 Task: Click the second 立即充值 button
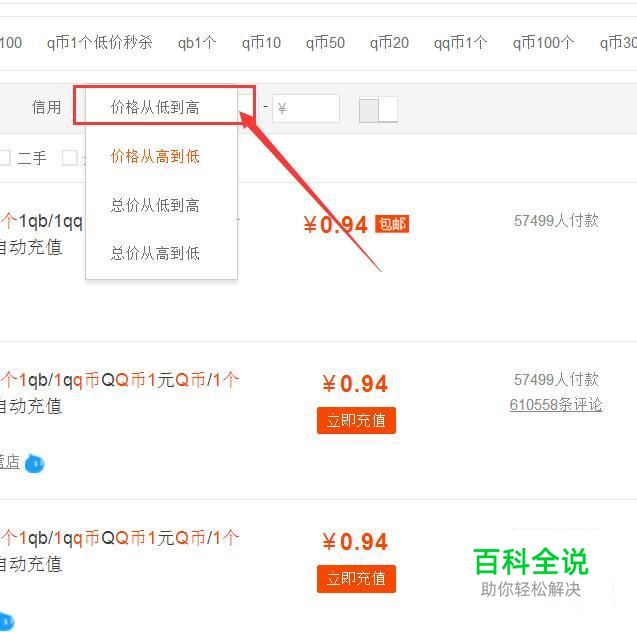(356, 578)
